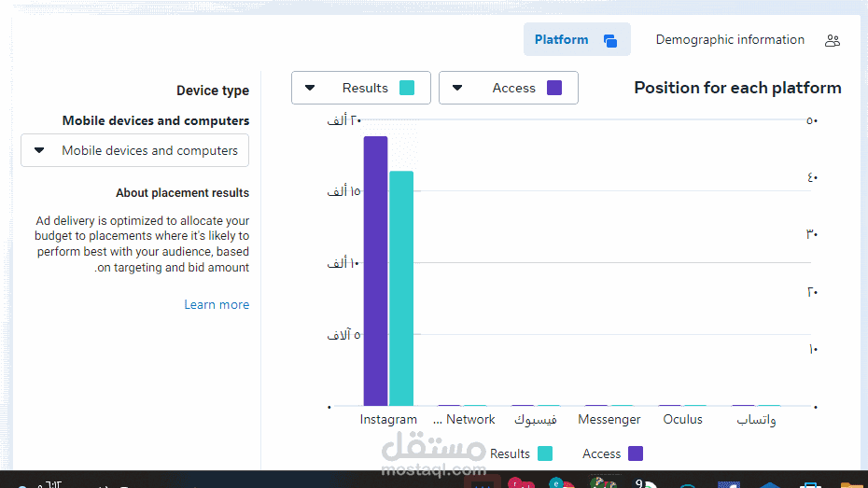Expand the Mobile devices and computers dropdown
This screenshot has height=488, width=868.
pyautogui.click(x=135, y=150)
